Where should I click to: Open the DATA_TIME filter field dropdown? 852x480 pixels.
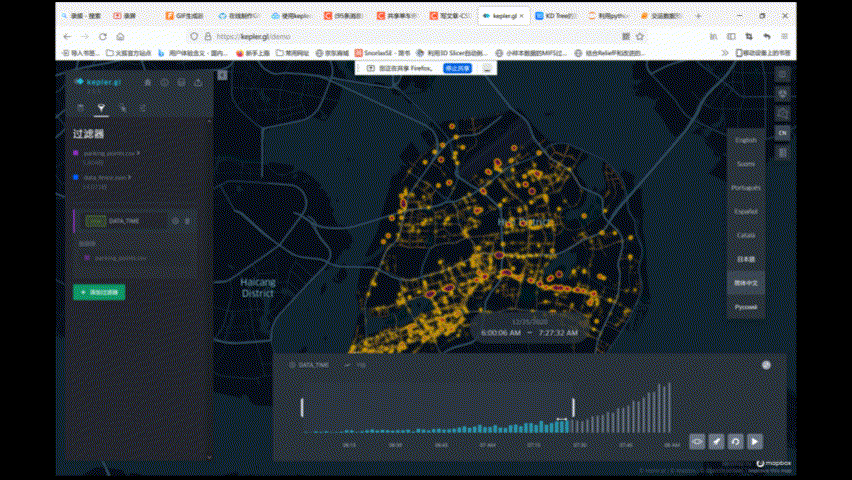(x=125, y=221)
